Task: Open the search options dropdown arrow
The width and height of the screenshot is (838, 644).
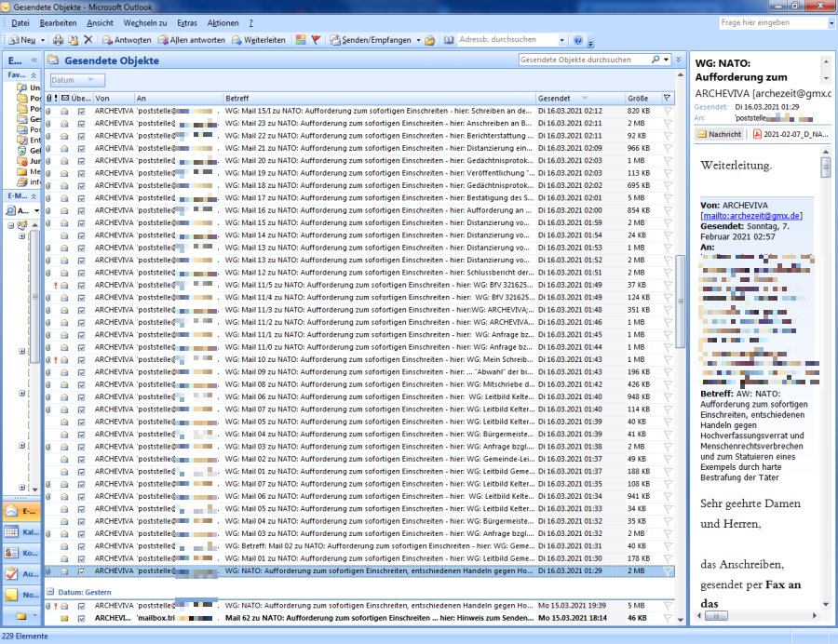Action: point(667,60)
